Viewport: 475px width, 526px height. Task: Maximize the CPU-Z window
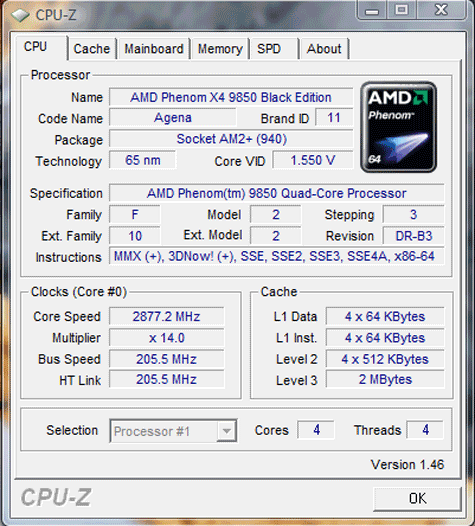(x=401, y=10)
